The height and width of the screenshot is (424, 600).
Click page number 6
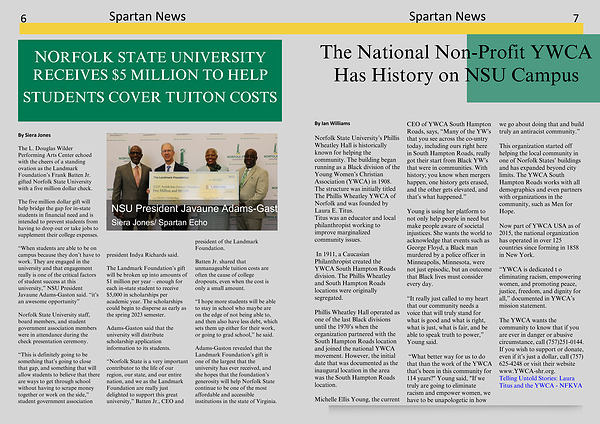point(24,18)
